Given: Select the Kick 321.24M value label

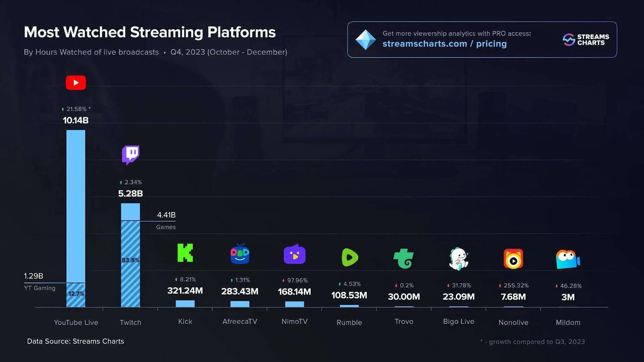Looking at the screenshot, I should coord(185,291).
